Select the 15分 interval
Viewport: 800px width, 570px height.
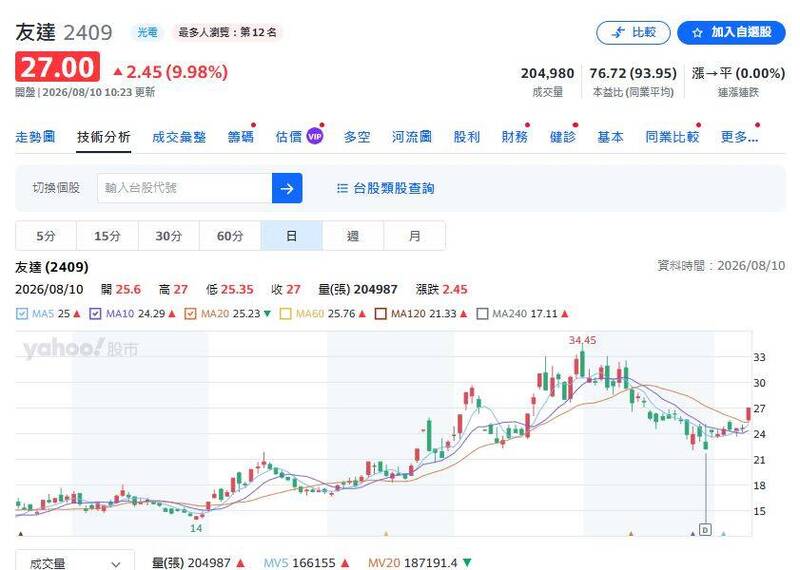(107, 236)
